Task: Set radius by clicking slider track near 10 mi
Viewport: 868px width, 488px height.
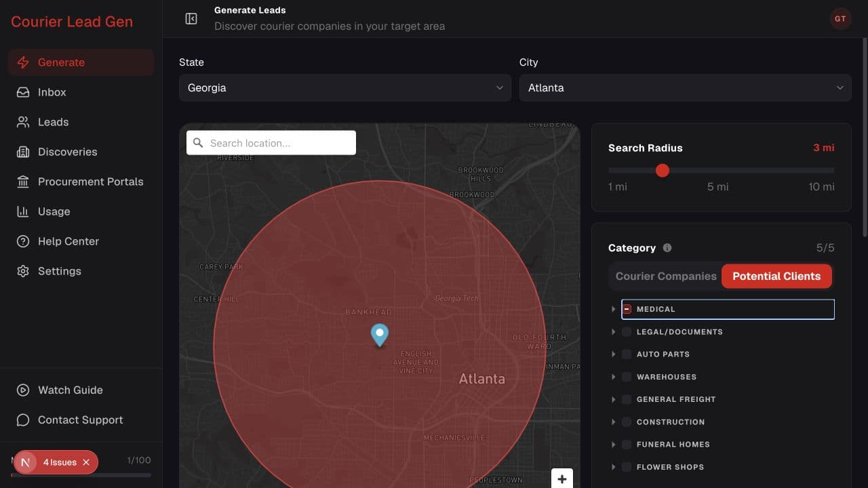Action: [831, 171]
